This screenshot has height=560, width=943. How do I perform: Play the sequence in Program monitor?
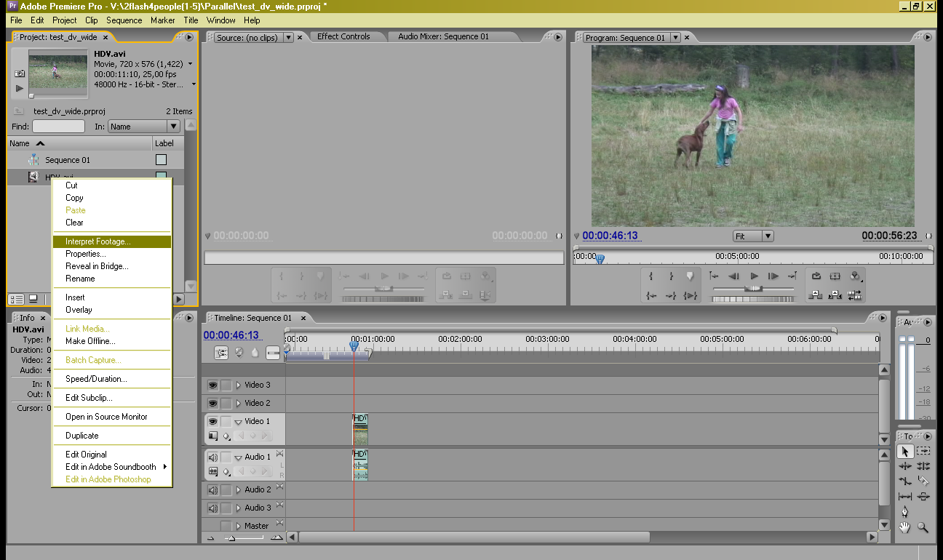pyautogui.click(x=754, y=276)
